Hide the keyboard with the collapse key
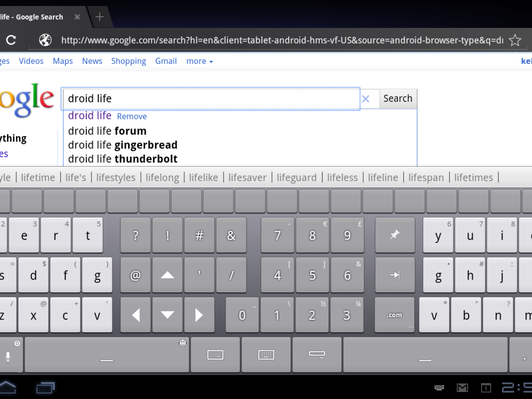Screen dimensions: 532x399 (x=317, y=355)
